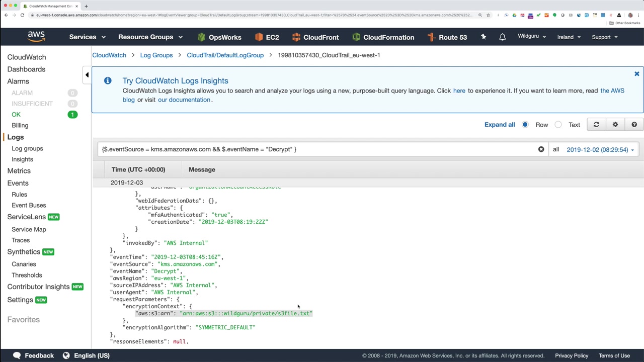Image resolution: width=644 pixels, height=362 pixels.
Task: Dismiss the Logs Insights banner
Action: (636, 74)
